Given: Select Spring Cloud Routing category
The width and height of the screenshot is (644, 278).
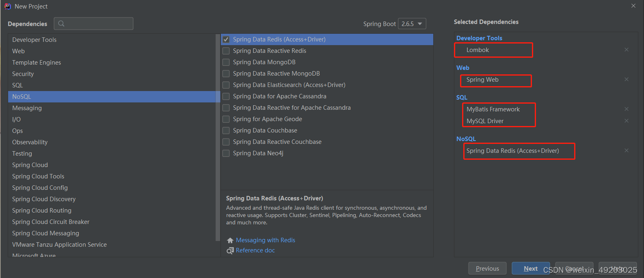Looking at the screenshot, I should pyautogui.click(x=112, y=211).
